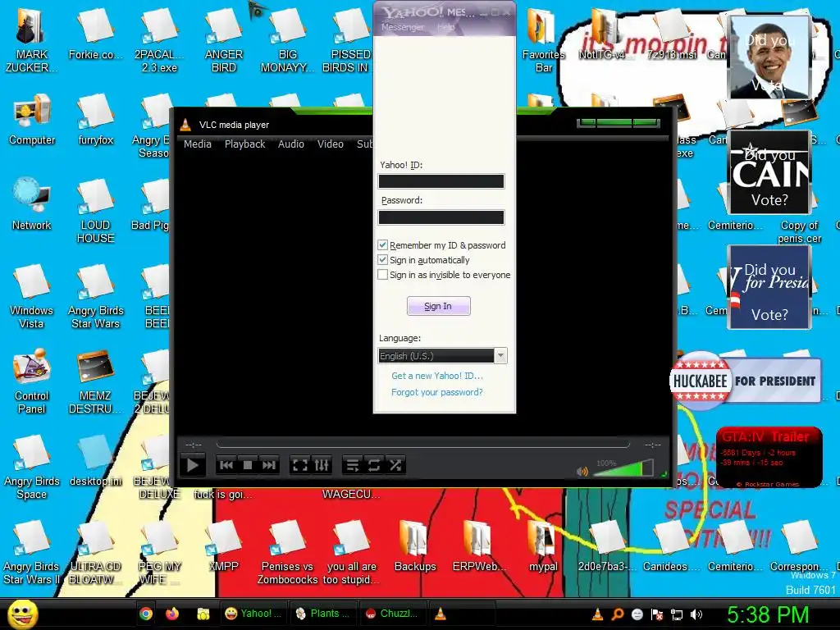Select the Network desktop icon
The image size is (840, 630).
(x=32, y=204)
